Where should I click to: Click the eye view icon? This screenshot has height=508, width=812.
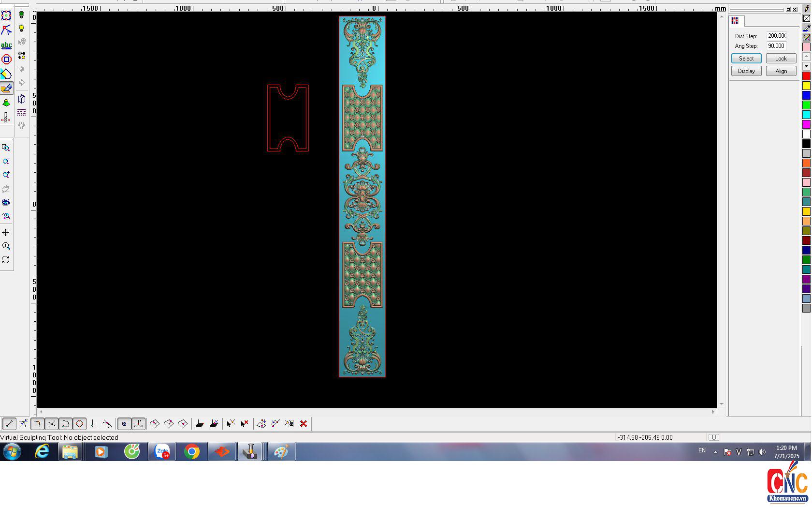(x=6, y=202)
